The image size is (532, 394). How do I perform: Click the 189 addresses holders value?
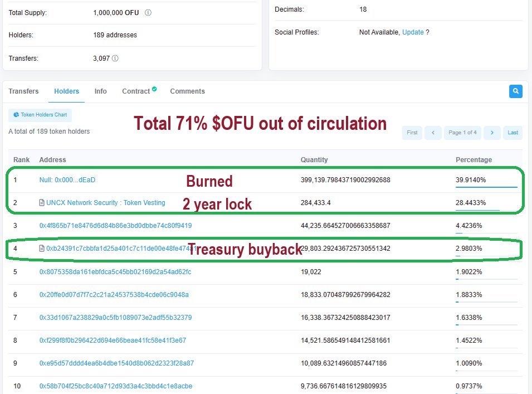115,35
